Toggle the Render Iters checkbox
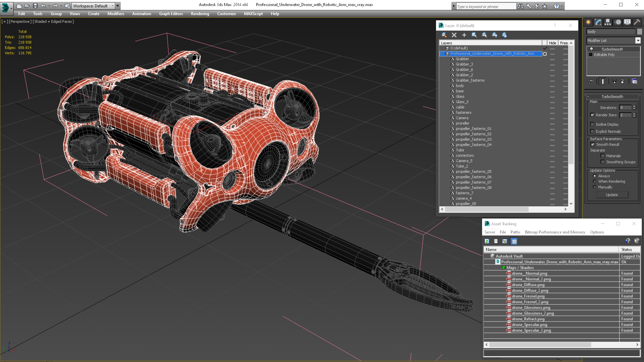644x362 pixels. pyautogui.click(x=592, y=115)
